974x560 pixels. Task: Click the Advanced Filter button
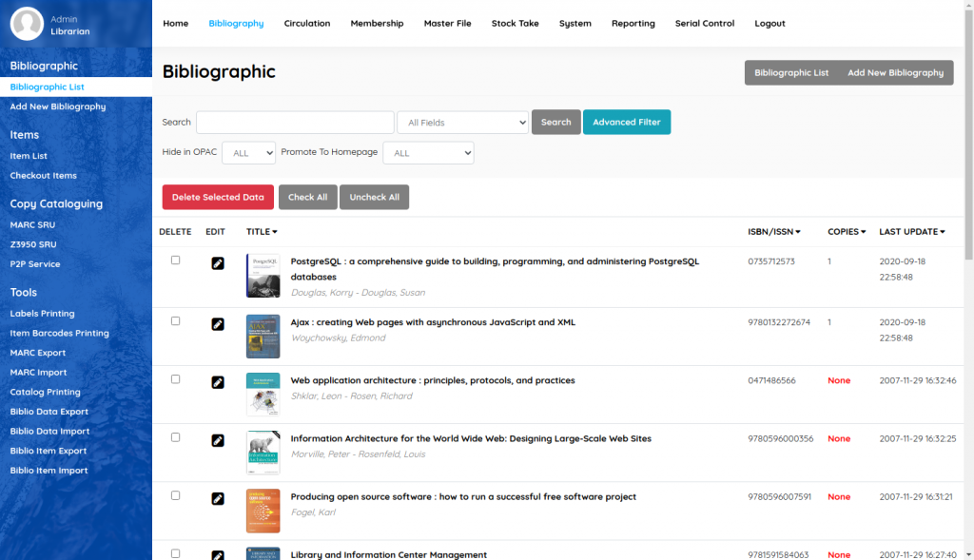tap(626, 122)
